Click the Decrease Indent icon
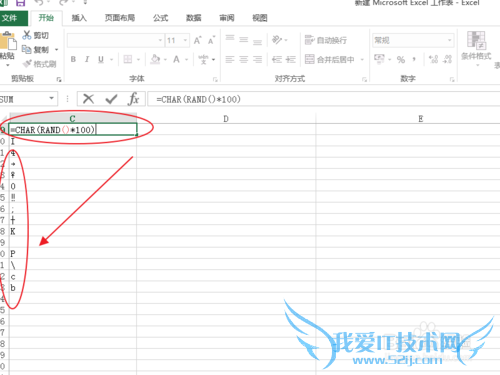Viewport: 500px width, 375px height. [x=277, y=60]
